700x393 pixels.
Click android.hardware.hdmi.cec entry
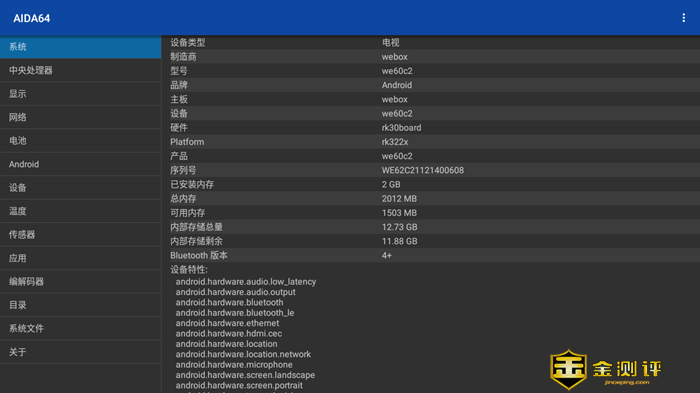click(x=229, y=334)
